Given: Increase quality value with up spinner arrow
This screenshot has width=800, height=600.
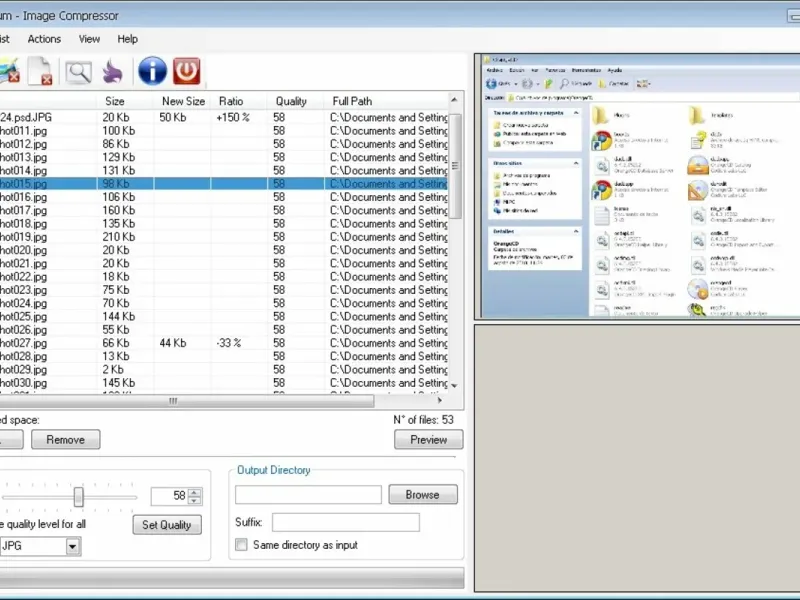Looking at the screenshot, I should [x=194, y=492].
